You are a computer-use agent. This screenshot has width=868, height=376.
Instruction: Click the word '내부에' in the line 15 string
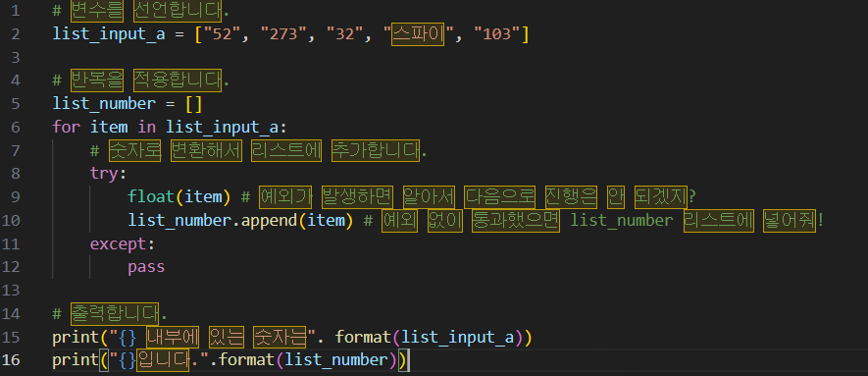point(173,337)
